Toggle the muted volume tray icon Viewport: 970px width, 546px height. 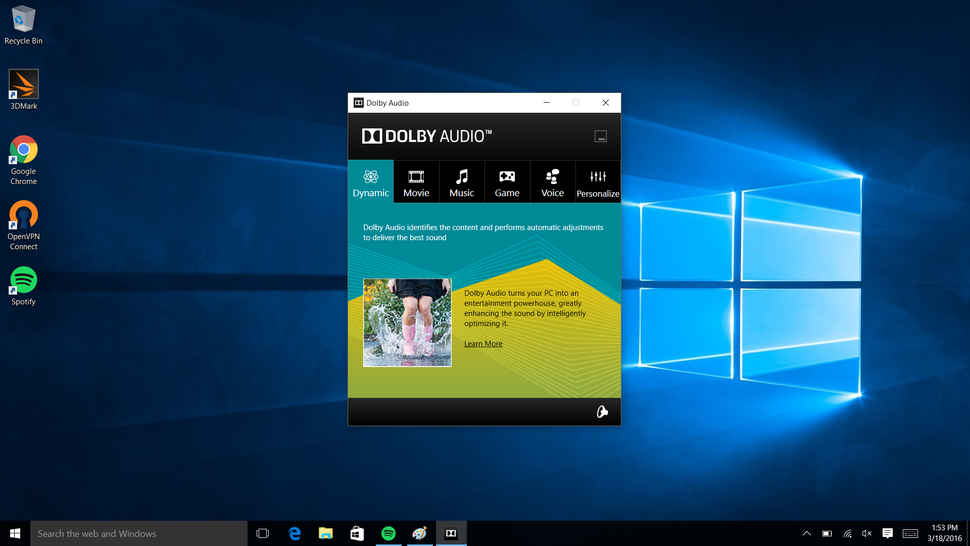tap(867, 533)
